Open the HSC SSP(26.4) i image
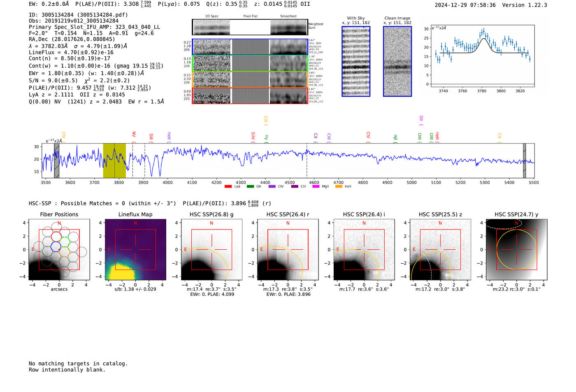This screenshot has height=392, width=576. [x=364, y=250]
